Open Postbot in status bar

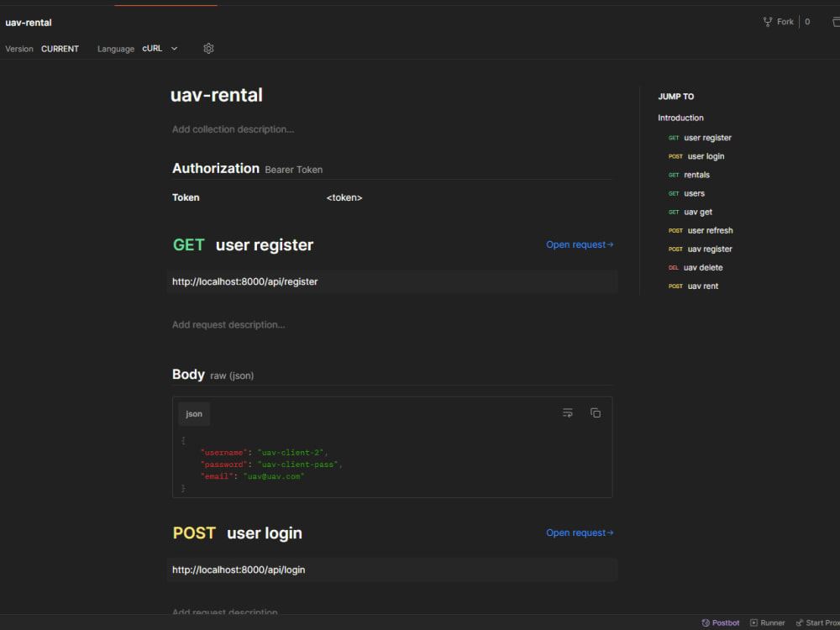click(x=721, y=622)
